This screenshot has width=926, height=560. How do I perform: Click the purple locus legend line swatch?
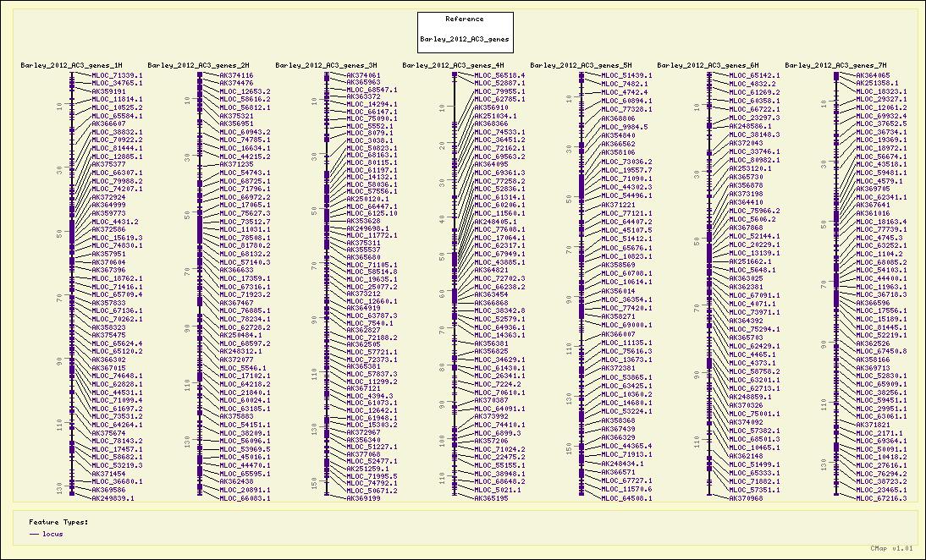tap(34, 534)
